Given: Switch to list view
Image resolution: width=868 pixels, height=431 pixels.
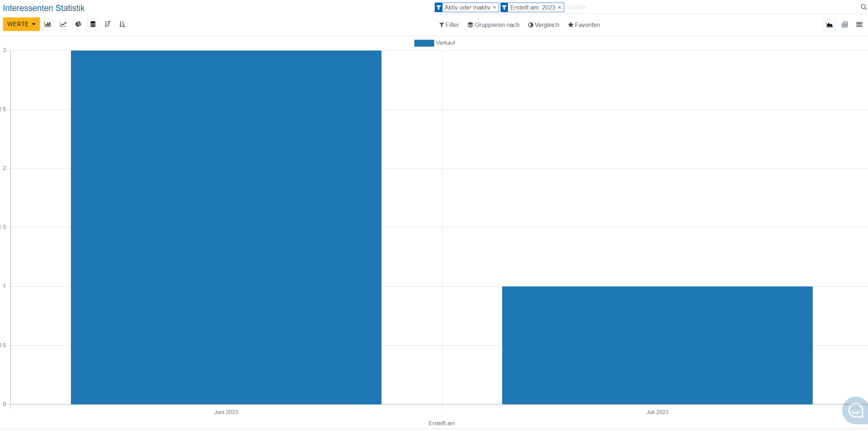Looking at the screenshot, I should [859, 25].
